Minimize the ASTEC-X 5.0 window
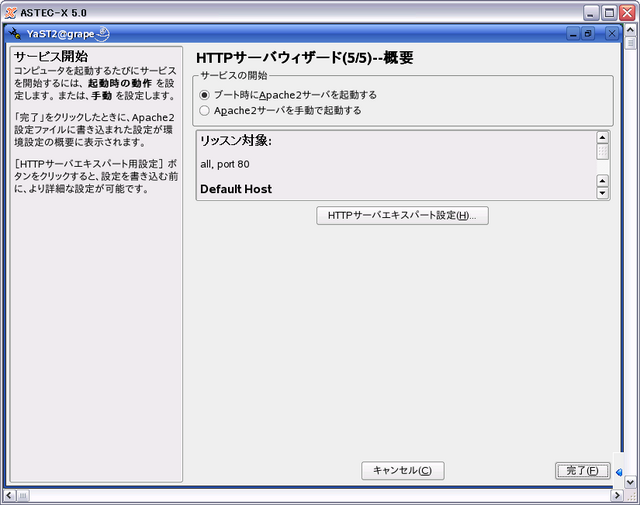 [591, 13]
